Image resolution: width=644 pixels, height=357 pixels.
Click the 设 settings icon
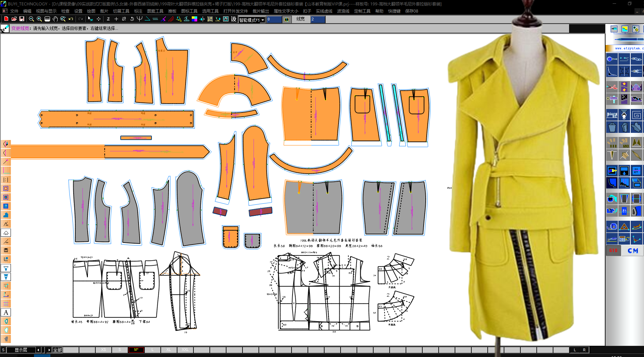tap(234, 19)
